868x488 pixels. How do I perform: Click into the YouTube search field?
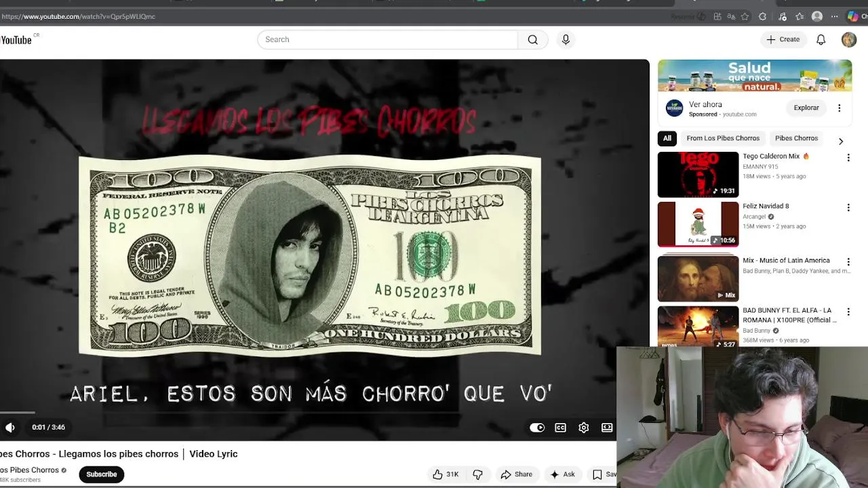[x=387, y=39]
